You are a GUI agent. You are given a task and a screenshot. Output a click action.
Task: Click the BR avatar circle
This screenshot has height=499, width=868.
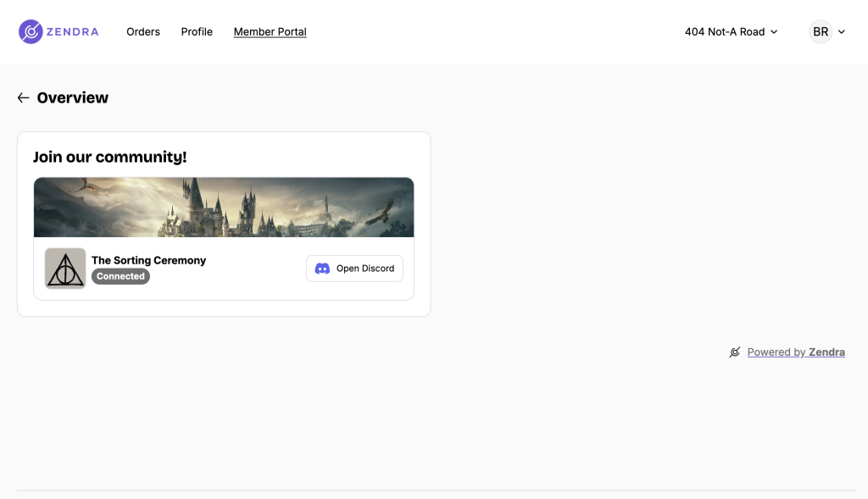pos(821,31)
